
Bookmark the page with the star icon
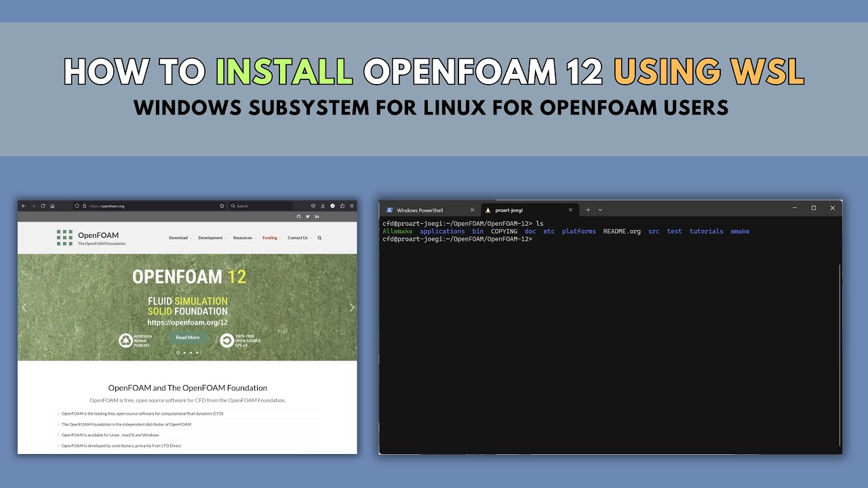point(222,205)
